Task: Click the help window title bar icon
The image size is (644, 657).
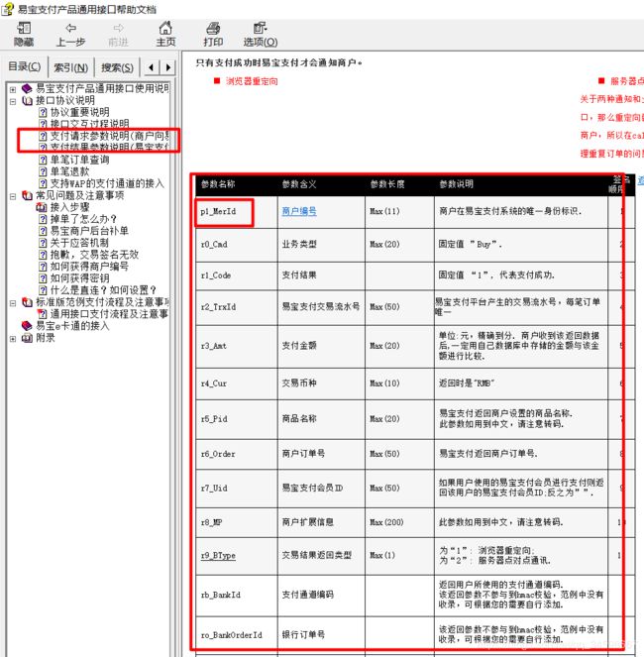Action: pos(8,9)
